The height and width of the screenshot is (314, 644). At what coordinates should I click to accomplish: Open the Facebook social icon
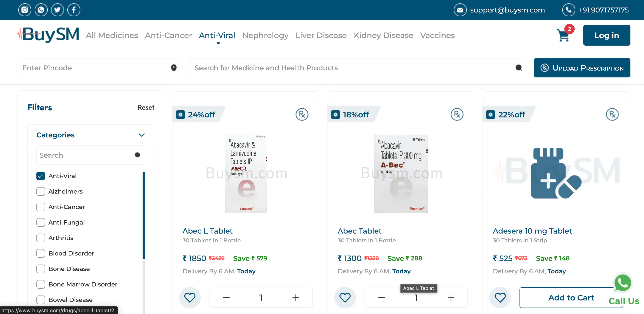point(74,10)
